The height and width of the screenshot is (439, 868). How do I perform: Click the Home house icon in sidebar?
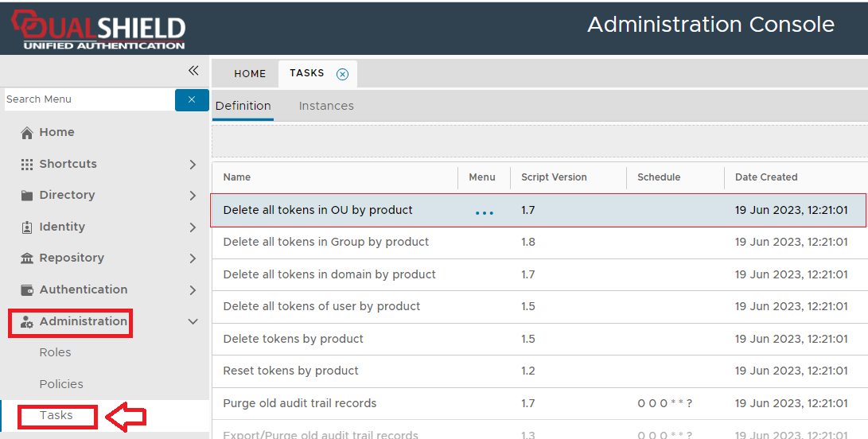27,133
